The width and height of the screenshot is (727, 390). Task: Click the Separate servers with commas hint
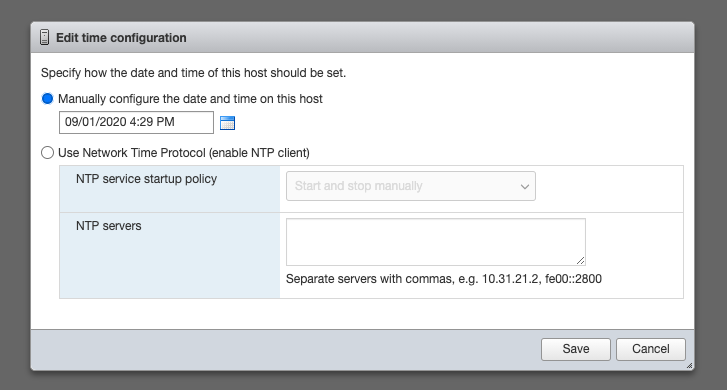(444, 279)
